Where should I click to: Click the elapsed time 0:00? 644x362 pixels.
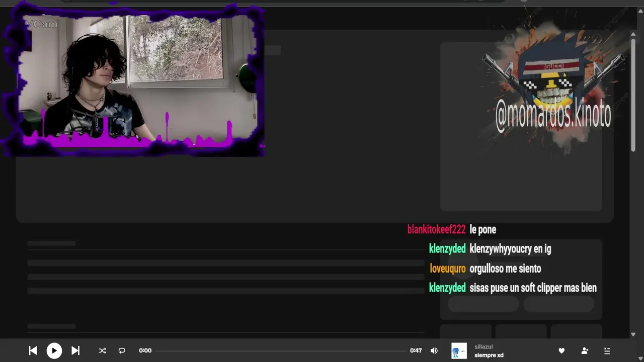point(145,350)
